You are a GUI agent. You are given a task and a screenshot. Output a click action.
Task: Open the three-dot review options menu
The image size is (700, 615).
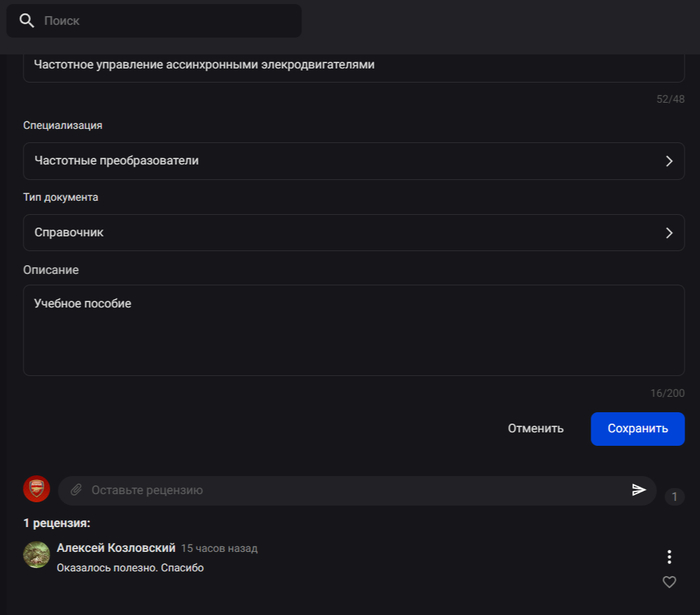tap(669, 557)
